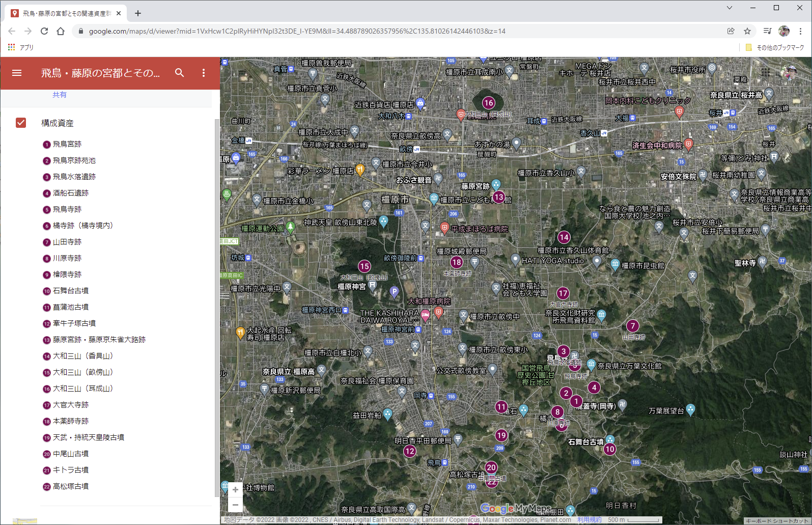Click the search icon in red header
The height and width of the screenshot is (525, 812).
180,73
